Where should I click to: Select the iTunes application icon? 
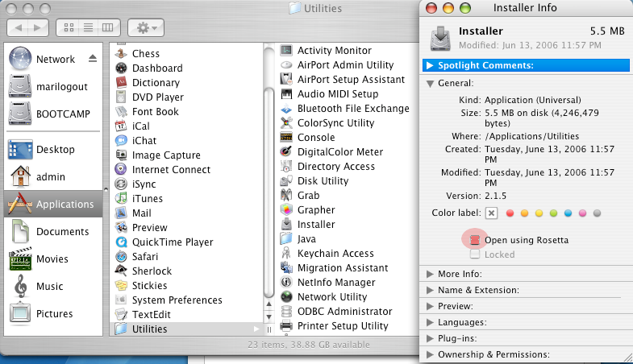tap(121, 198)
